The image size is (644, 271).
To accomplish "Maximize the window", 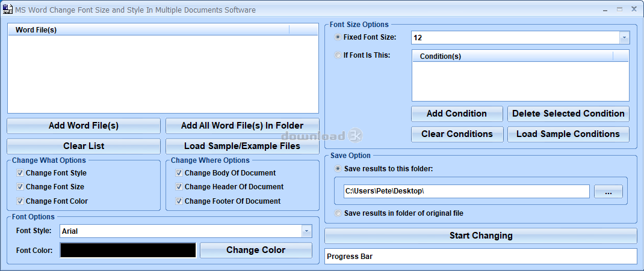I will click(620, 9).
